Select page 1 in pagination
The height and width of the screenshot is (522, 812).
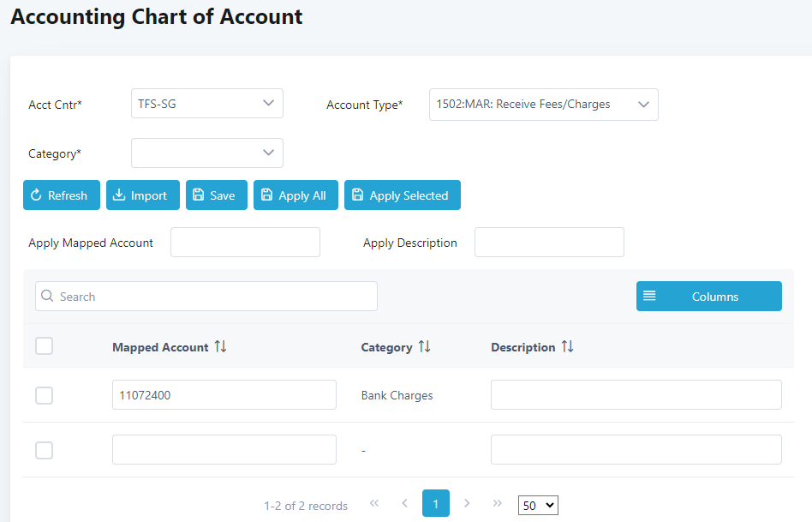(x=435, y=503)
